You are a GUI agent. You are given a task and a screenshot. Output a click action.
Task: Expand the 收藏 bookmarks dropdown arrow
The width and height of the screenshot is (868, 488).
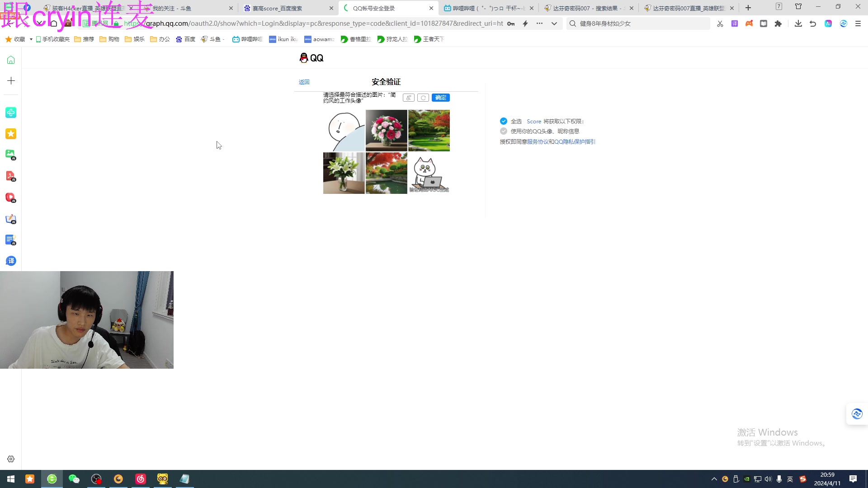(x=31, y=39)
